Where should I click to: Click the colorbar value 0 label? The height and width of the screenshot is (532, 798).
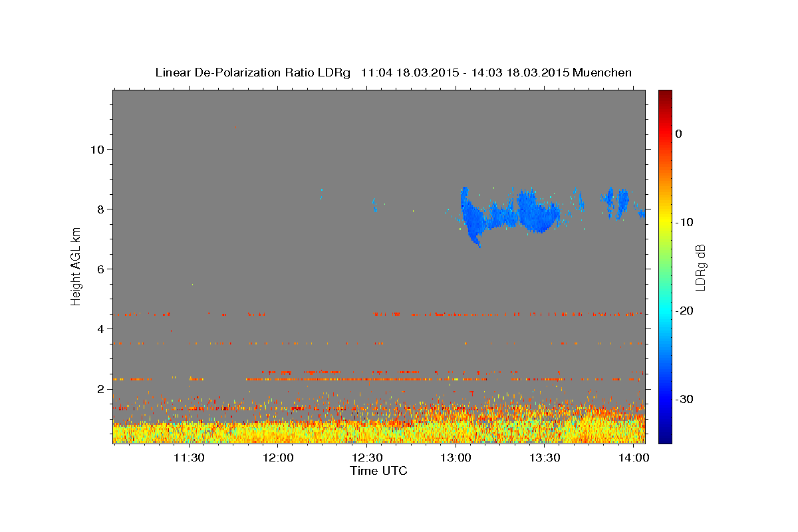point(678,134)
